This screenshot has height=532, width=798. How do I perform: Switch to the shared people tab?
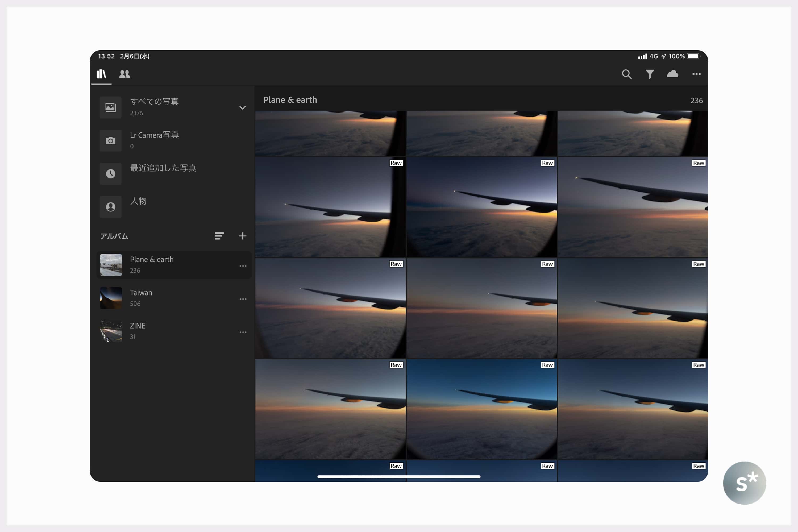(124, 74)
